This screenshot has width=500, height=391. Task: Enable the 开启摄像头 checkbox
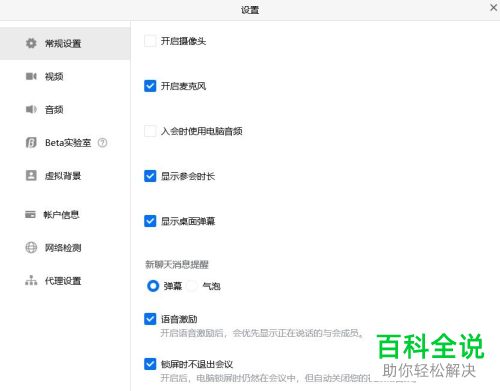coord(150,41)
